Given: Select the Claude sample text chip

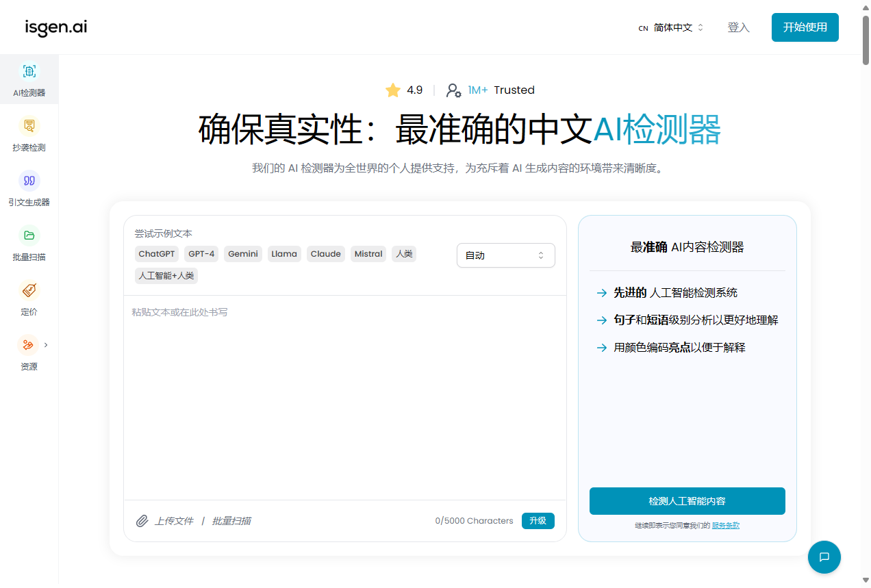Looking at the screenshot, I should [325, 254].
